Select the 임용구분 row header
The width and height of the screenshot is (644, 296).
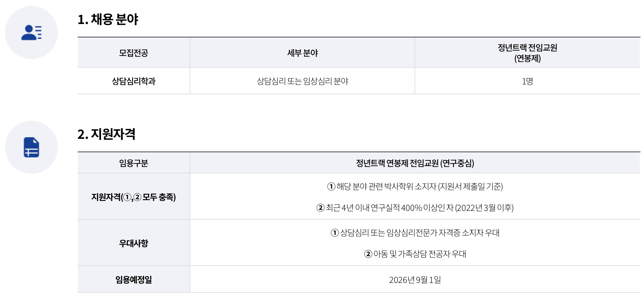[133, 163]
